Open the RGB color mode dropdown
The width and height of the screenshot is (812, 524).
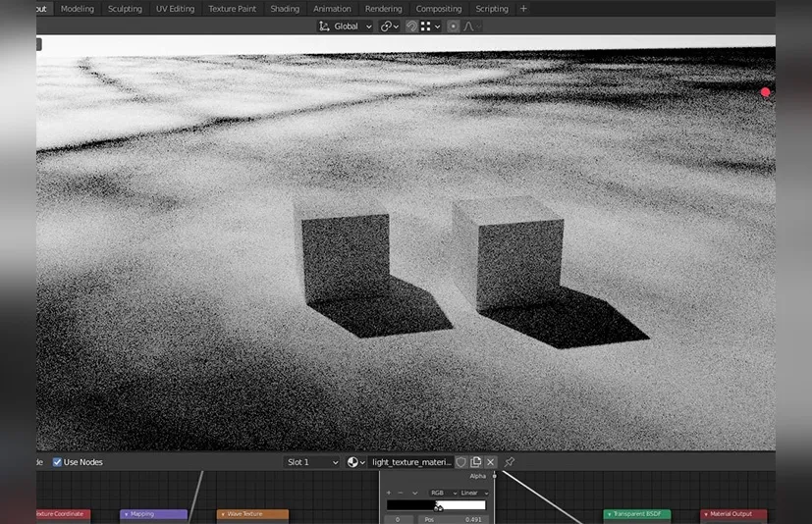coord(443,493)
